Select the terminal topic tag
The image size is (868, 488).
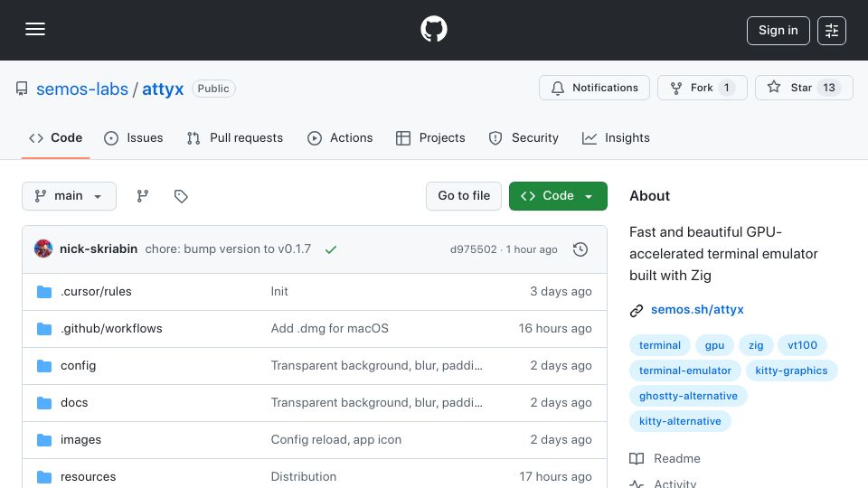click(x=660, y=345)
